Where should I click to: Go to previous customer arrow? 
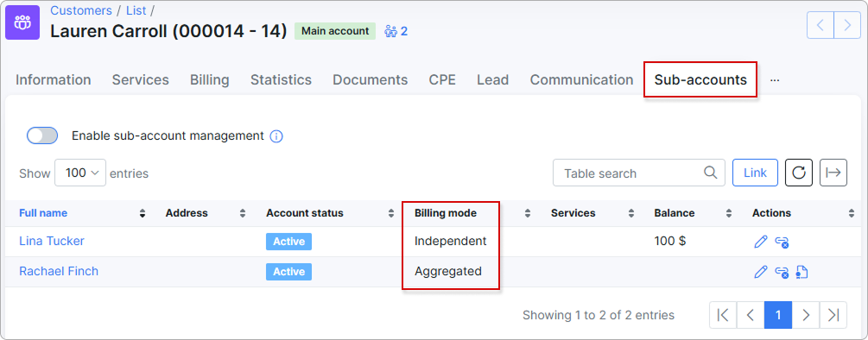820,25
